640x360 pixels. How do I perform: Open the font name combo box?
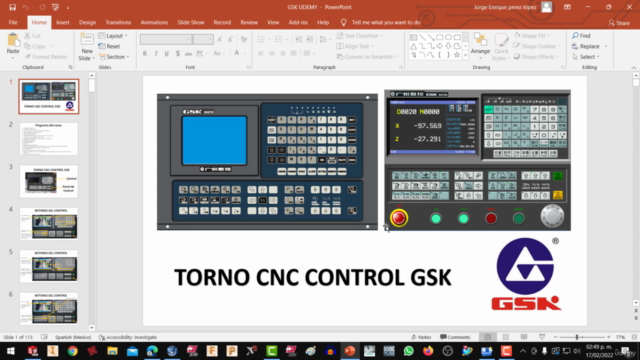tap(166, 39)
